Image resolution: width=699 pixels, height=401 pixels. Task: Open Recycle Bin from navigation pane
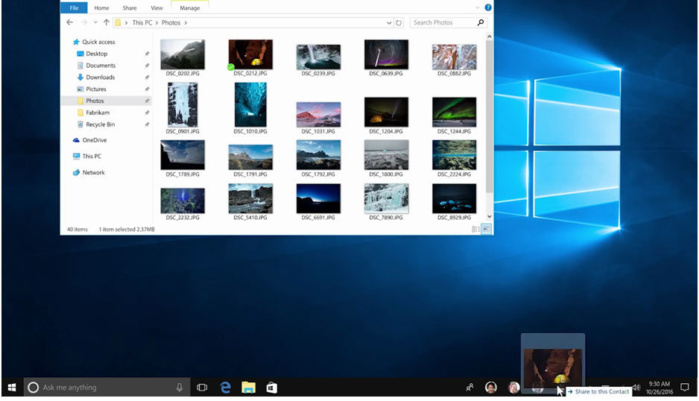click(x=96, y=124)
